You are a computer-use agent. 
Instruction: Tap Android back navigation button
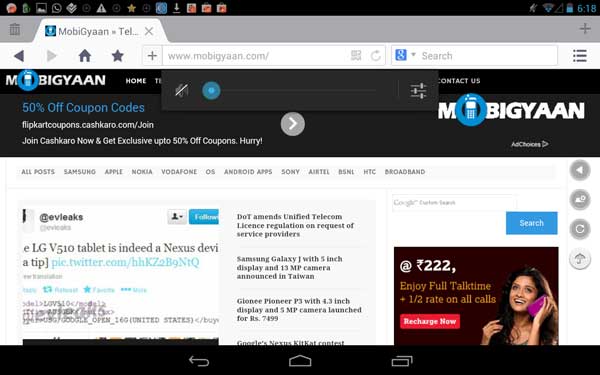click(x=199, y=361)
